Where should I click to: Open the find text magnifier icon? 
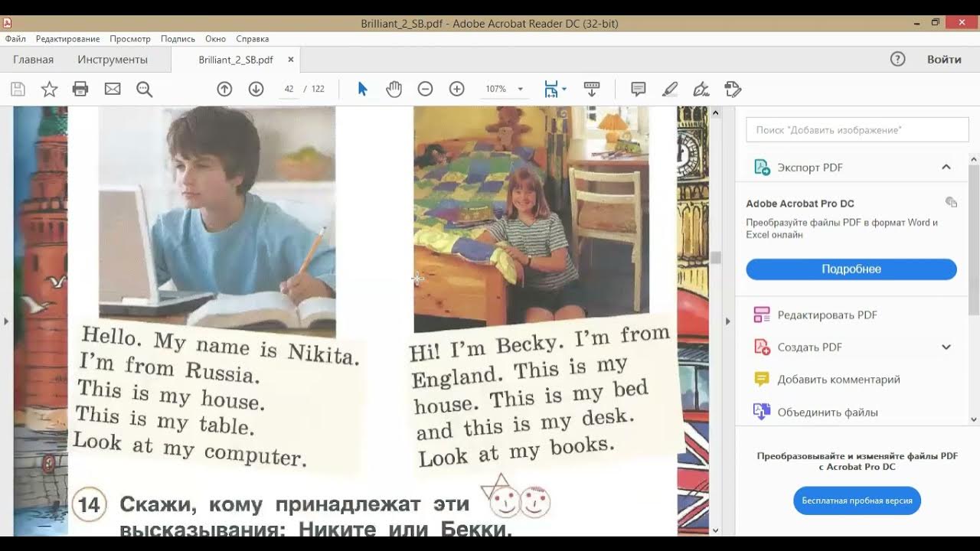pos(144,90)
